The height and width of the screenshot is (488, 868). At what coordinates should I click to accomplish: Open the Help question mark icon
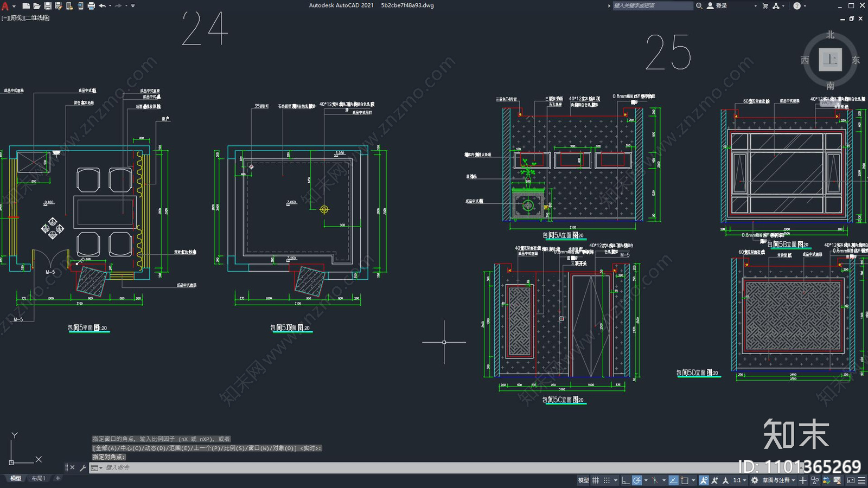[797, 6]
